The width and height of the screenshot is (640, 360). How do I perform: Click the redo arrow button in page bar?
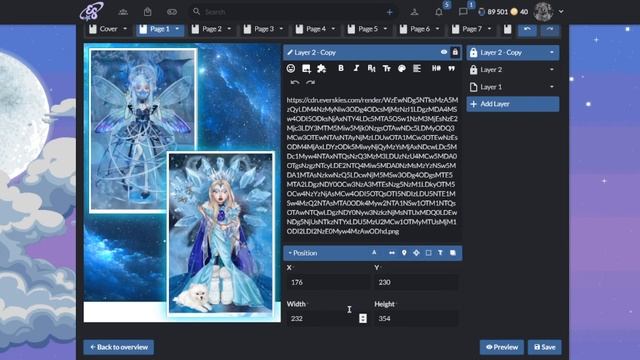(x=550, y=29)
